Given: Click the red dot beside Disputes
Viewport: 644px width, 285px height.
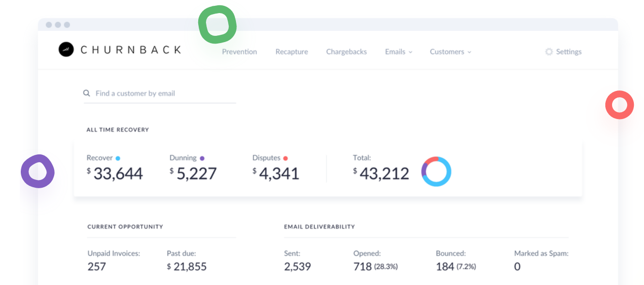Looking at the screenshot, I should (286, 158).
